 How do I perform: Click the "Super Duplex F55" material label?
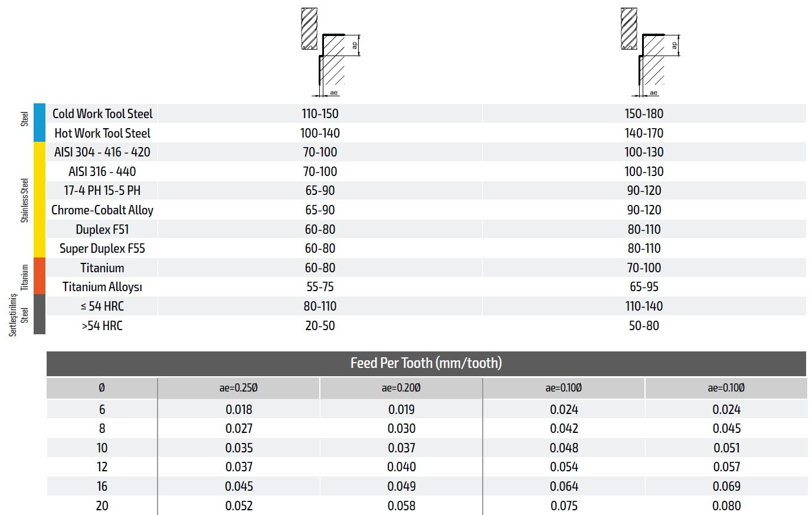coord(102,249)
